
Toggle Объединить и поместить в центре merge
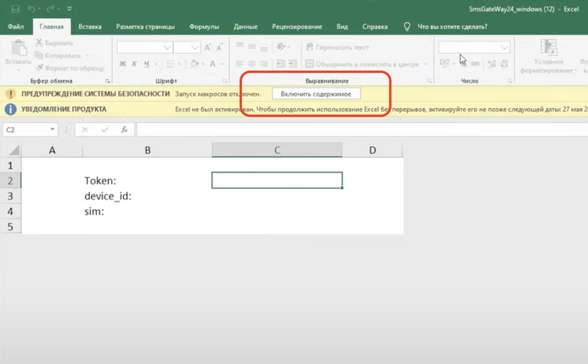click(x=363, y=64)
